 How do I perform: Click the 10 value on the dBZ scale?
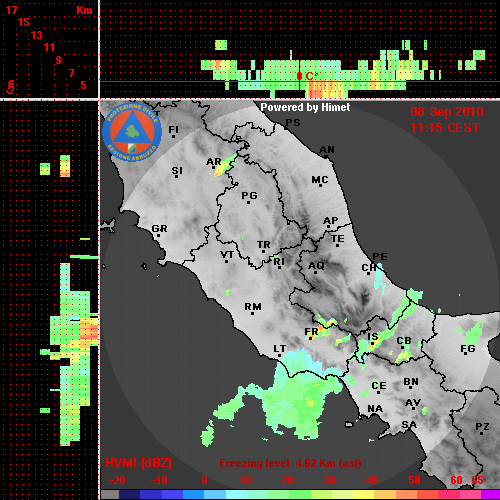(x=245, y=480)
